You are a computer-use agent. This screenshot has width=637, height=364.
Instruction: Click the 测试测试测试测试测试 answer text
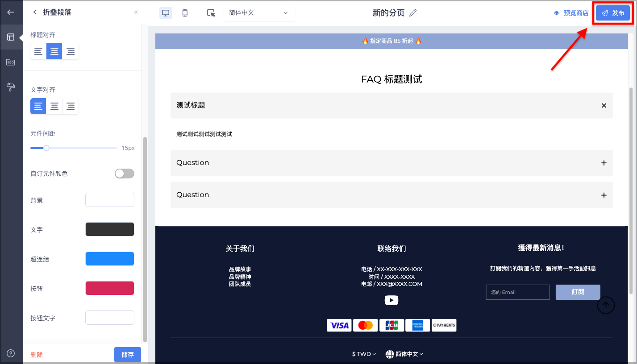tap(204, 134)
